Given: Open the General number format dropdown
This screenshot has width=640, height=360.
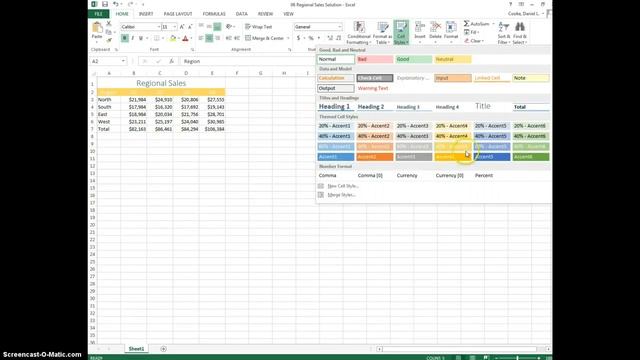Looking at the screenshot, I should 339,27.
